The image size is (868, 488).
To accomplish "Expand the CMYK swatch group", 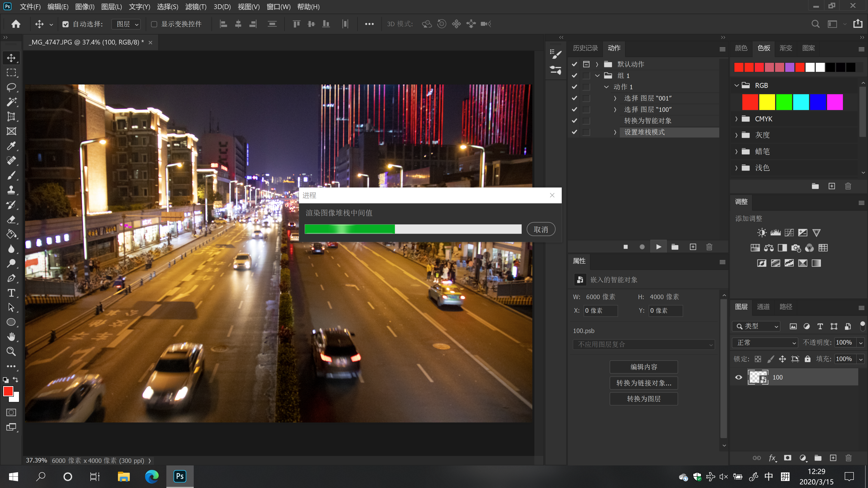I will (736, 119).
